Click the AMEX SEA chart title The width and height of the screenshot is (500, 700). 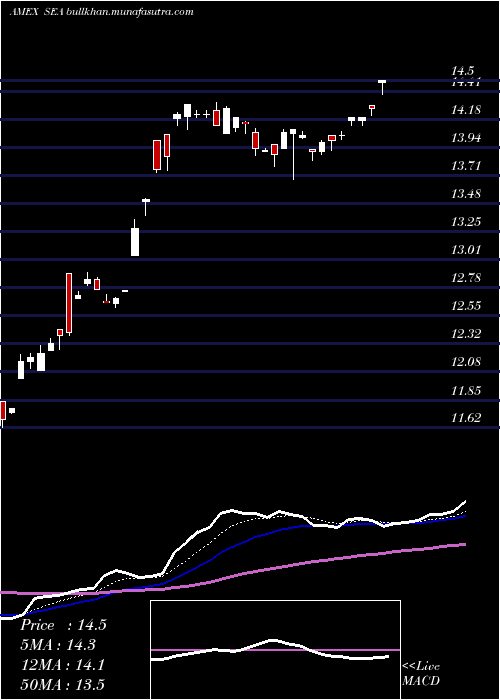37,12
